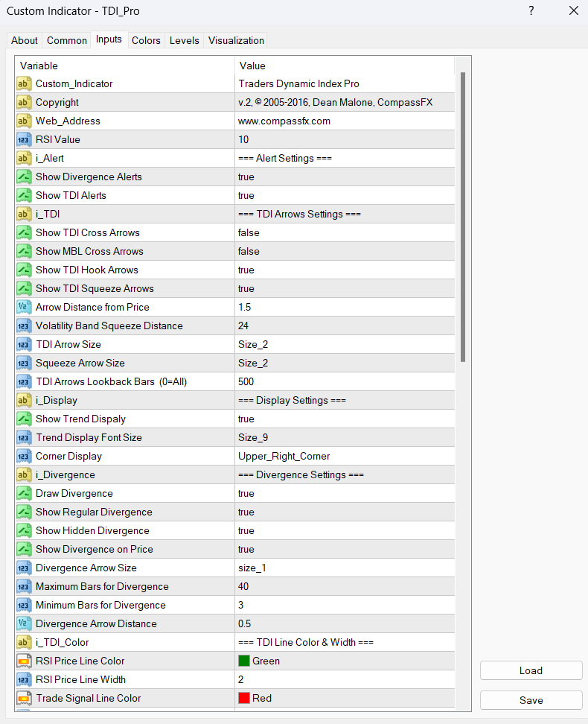The height and width of the screenshot is (724, 588).
Task: Click the icon beside Draw Divergence row
Action: click(x=24, y=493)
